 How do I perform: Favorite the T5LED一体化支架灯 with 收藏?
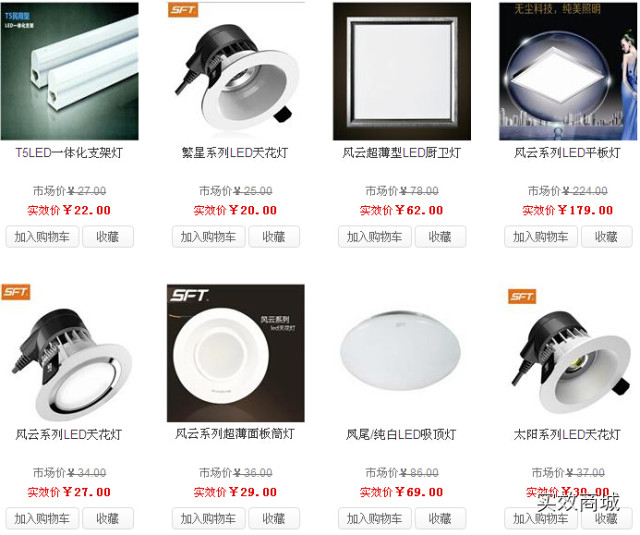(x=108, y=237)
